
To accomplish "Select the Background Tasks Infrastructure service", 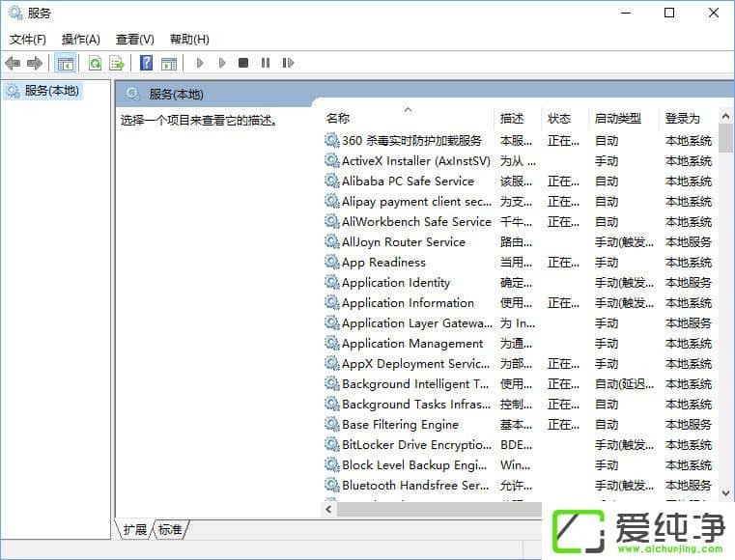I will [519, 404].
